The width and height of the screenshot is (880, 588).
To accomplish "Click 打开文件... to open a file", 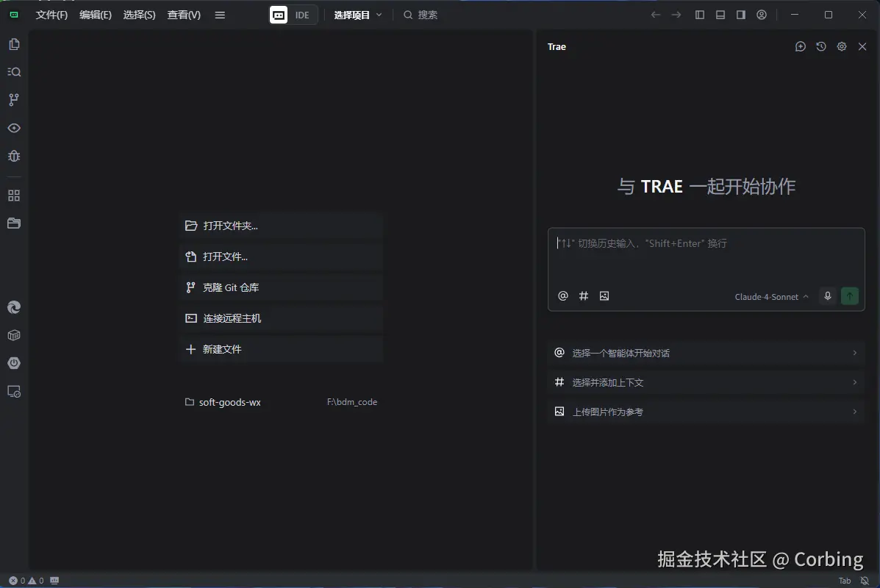I will pos(282,257).
